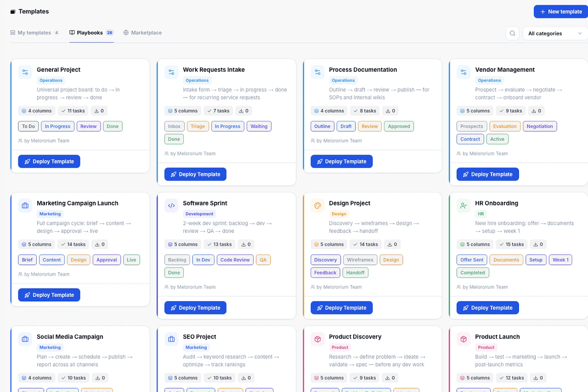
Task: Click HR Onboarding's download count icon
Action: [x=535, y=244]
